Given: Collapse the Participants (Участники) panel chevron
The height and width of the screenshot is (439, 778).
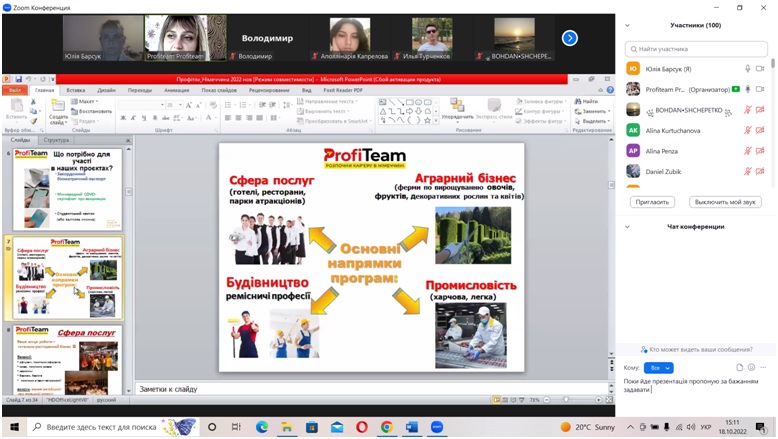Looking at the screenshot, I should click(x=627, y=25).
